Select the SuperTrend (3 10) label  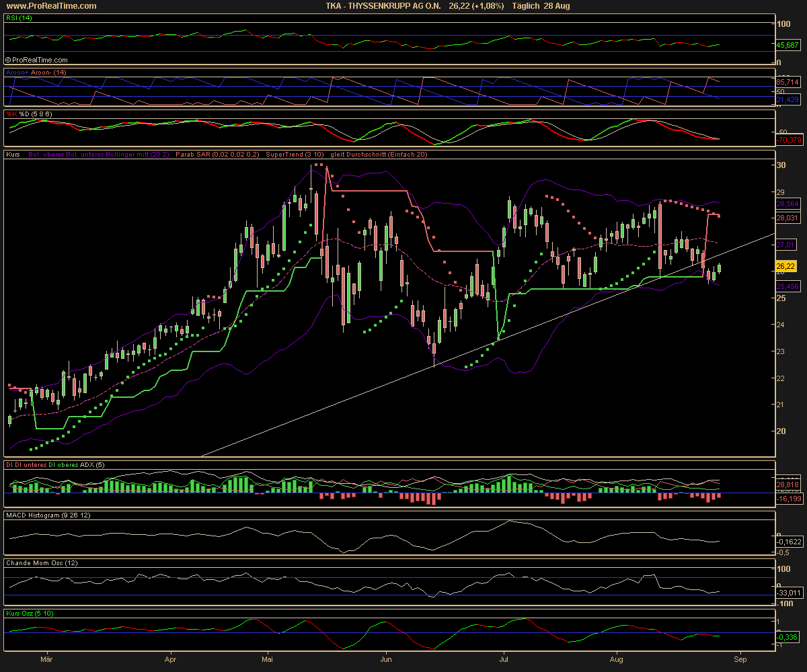295,155
